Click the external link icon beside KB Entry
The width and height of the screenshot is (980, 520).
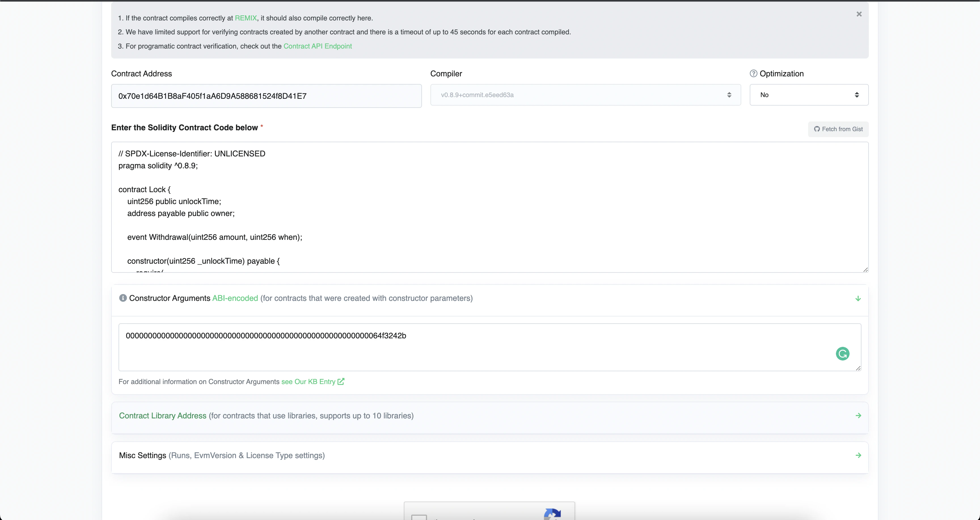coord(341,381)
